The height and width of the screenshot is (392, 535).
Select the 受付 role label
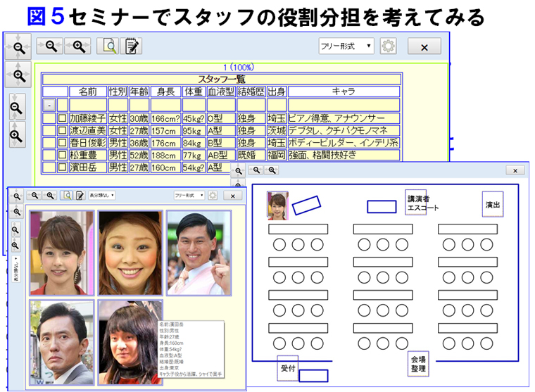[x=288, y=368]
